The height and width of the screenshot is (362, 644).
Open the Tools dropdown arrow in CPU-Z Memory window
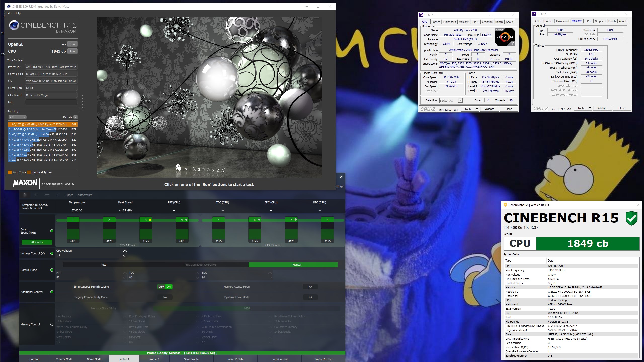[590, 108]
